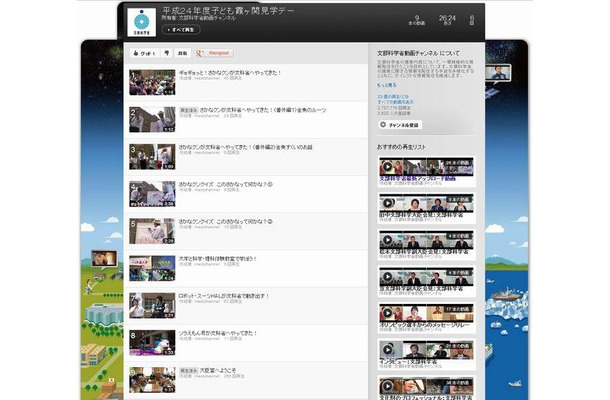This screenshot has width=610, height=400.
Task: Open thumbnail of video 5 さかなクンクイズ②
Action: 152,231
